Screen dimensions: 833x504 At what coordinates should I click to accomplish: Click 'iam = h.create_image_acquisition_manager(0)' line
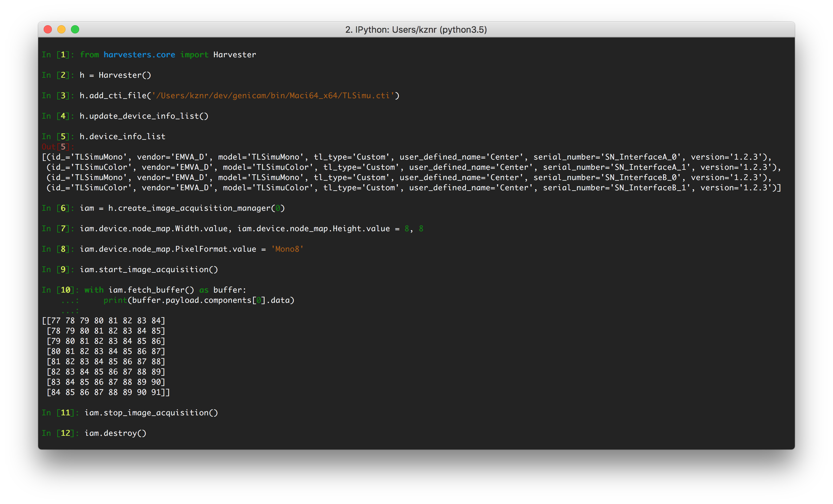[x=182, y=208]
